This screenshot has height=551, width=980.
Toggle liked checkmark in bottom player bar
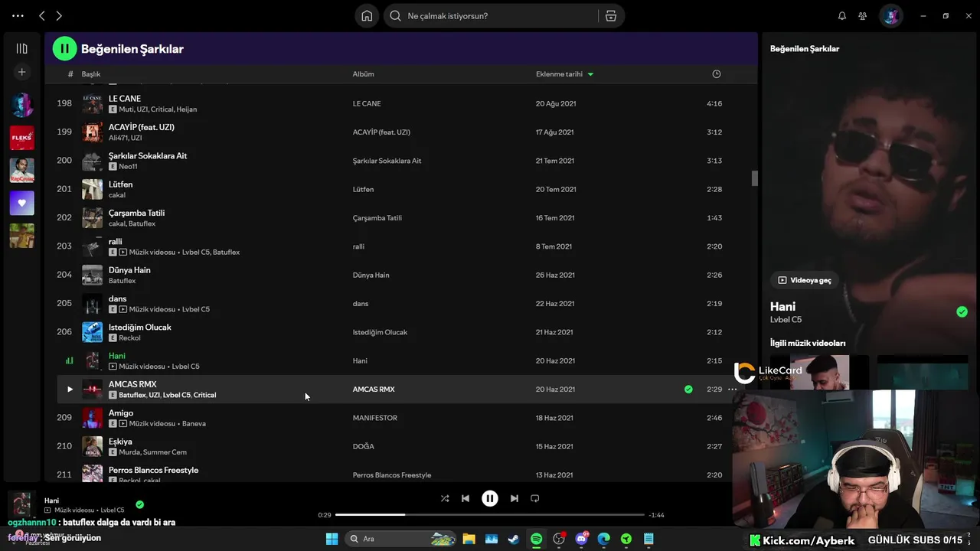[x=139, y=504]
